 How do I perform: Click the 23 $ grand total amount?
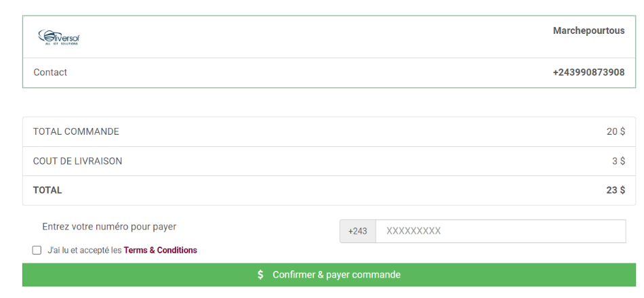[x=616, y=190]
